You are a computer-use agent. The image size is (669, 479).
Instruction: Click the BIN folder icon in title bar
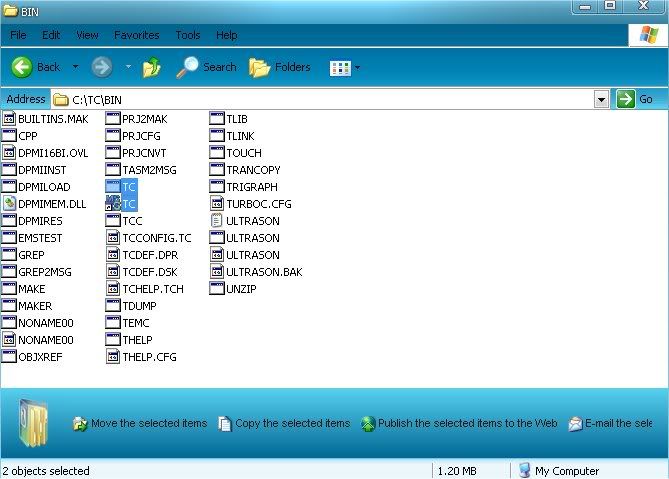(10, 11)
